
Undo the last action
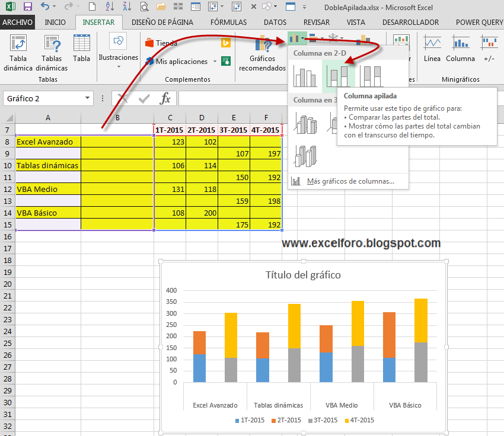tap(45, 6)
